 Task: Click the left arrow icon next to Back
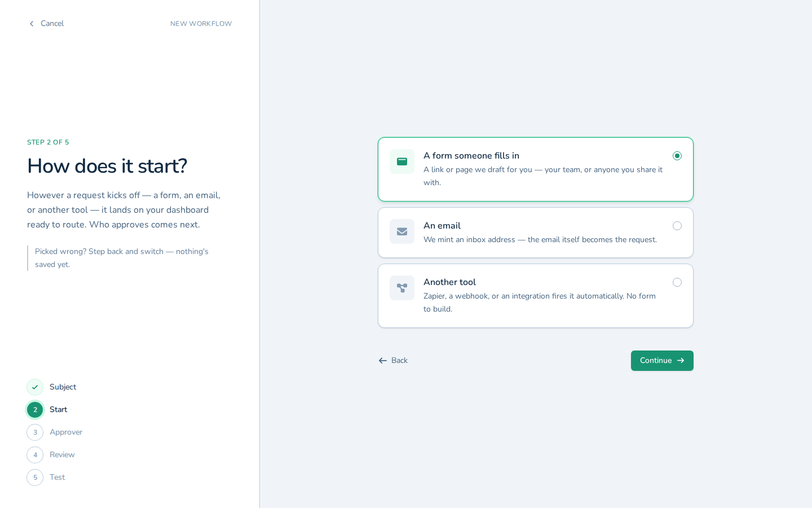coord(383,361)
